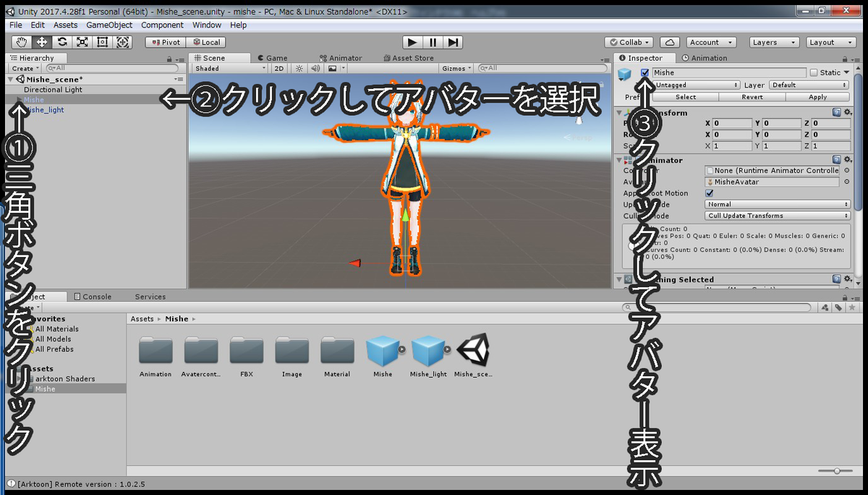
Task: Open the Shaded draw mode dropdown
Action: point(230,68)
